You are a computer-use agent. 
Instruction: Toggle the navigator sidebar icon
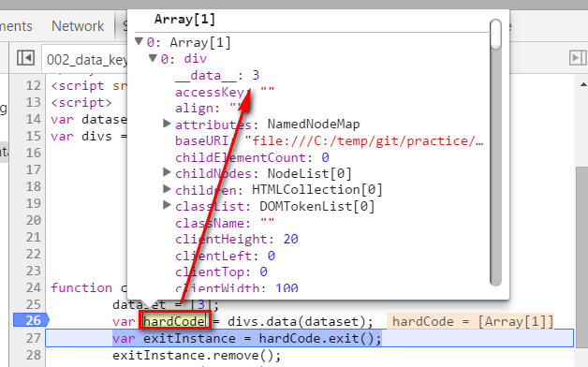25,58
